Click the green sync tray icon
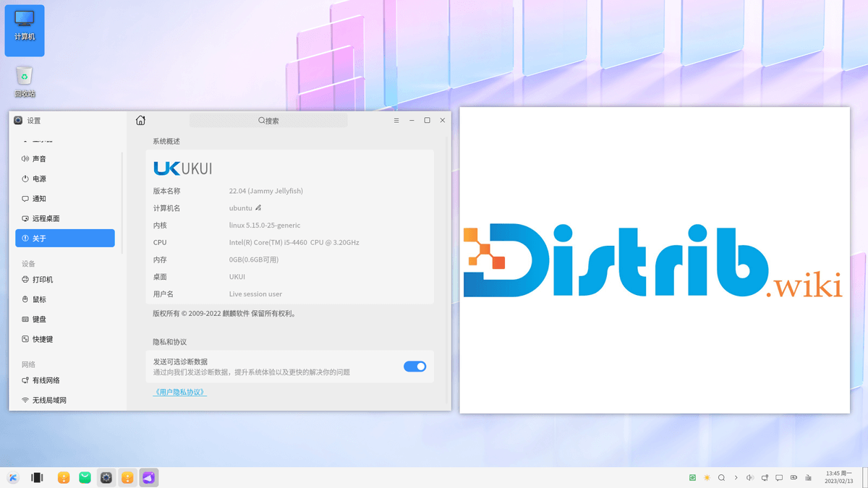 (x=692, y=478)
